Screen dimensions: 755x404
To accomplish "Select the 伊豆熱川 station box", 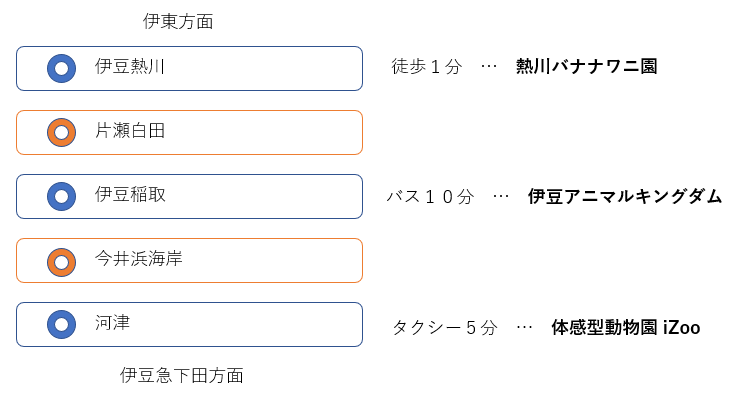I will pyautogui.click(x=189, y=68).
